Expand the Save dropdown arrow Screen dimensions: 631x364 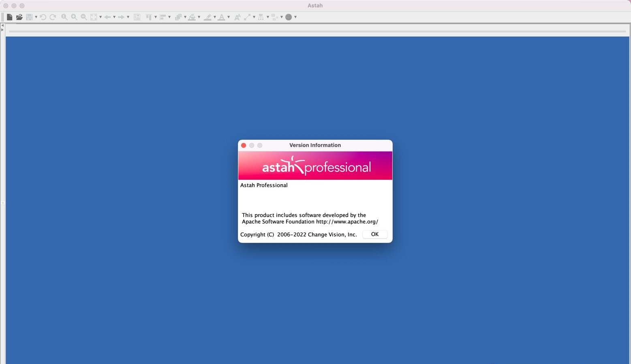[36, 17]
